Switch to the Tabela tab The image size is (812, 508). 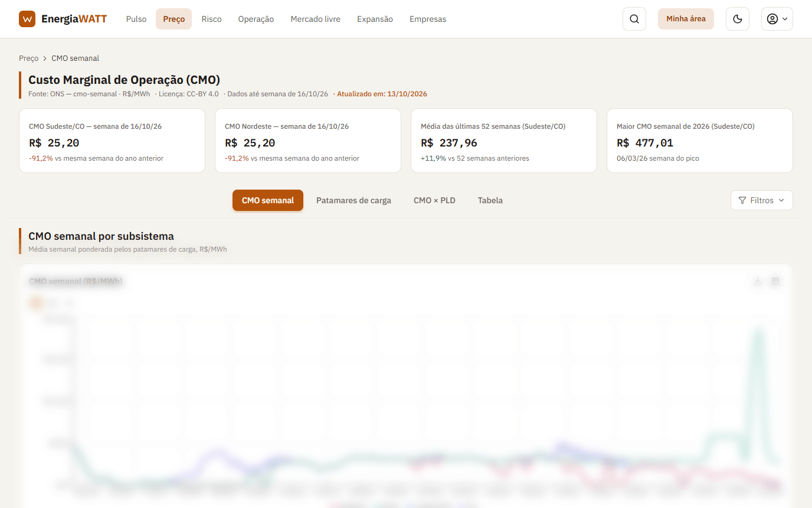[x=490, y=200]
